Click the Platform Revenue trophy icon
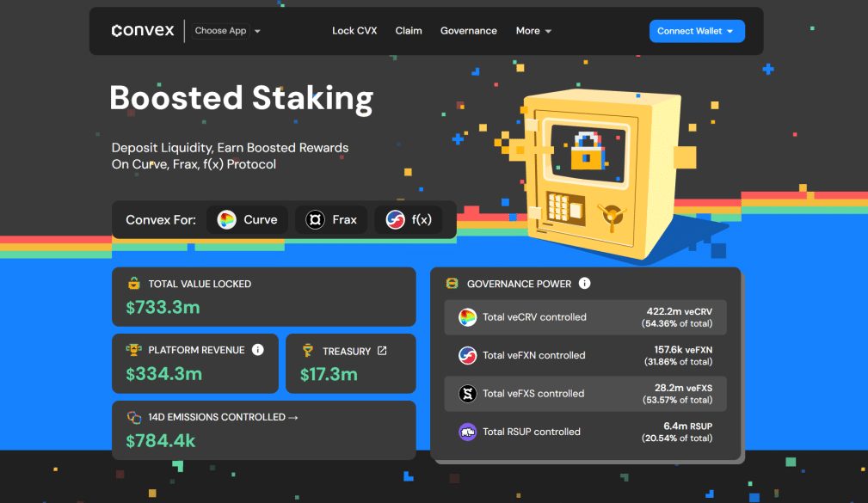Image resolution: width=868 pixels, height=503 pixels. tap(133, 350)
